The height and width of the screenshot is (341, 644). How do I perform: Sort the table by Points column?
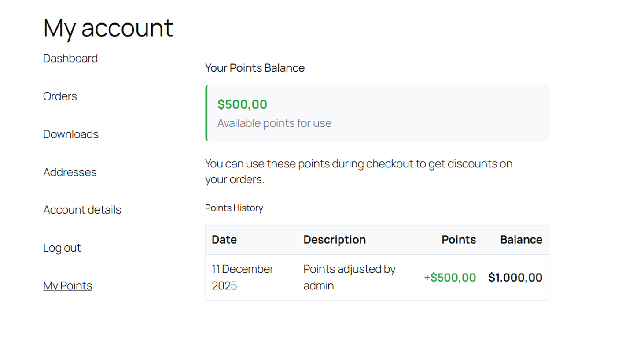[458, 239]
